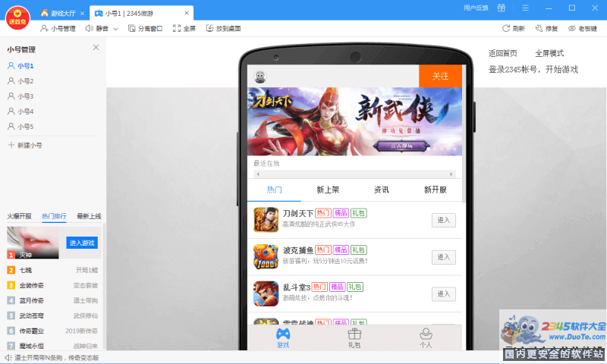
Task: Click the gift box icon in title bar
Action: pos(502,8)
